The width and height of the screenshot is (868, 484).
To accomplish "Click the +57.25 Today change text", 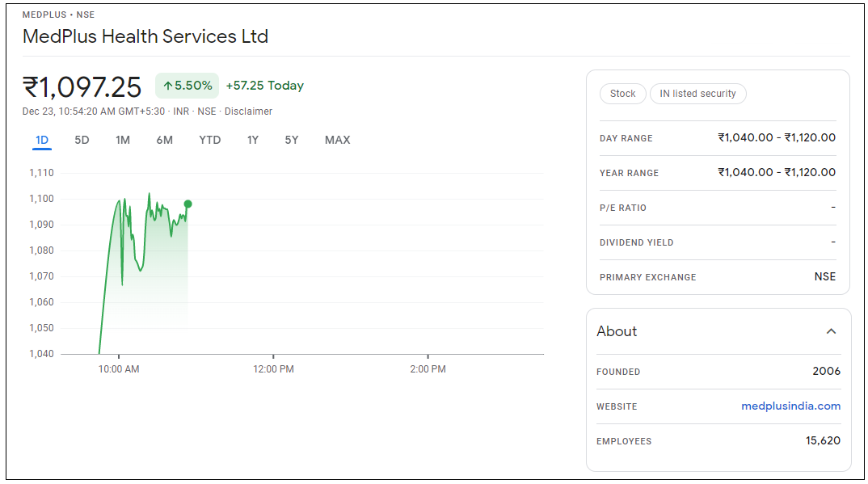I will pyautogui.click(x=264, y=86).
